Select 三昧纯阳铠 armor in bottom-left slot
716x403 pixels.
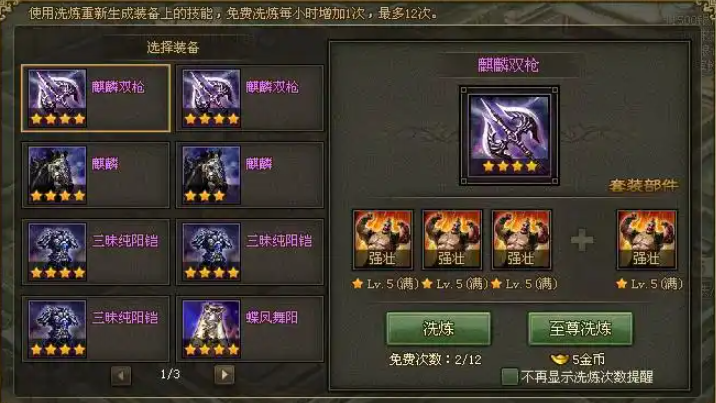click(96, 329)
